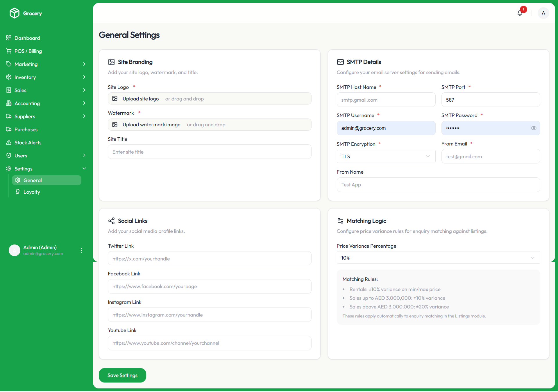Open the SMTP Encryption TLS dropdown

(386, 156)
